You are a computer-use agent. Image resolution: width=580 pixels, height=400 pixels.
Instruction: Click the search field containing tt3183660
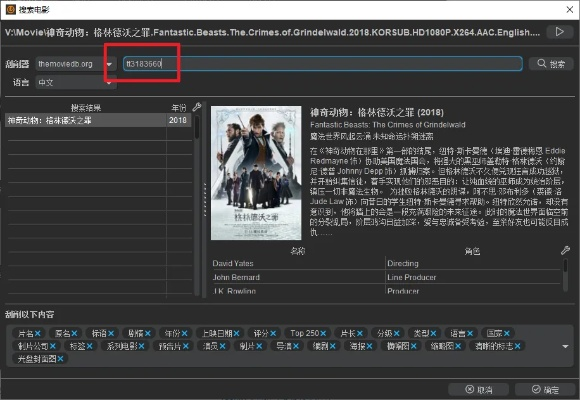click(x=323, y=64)
